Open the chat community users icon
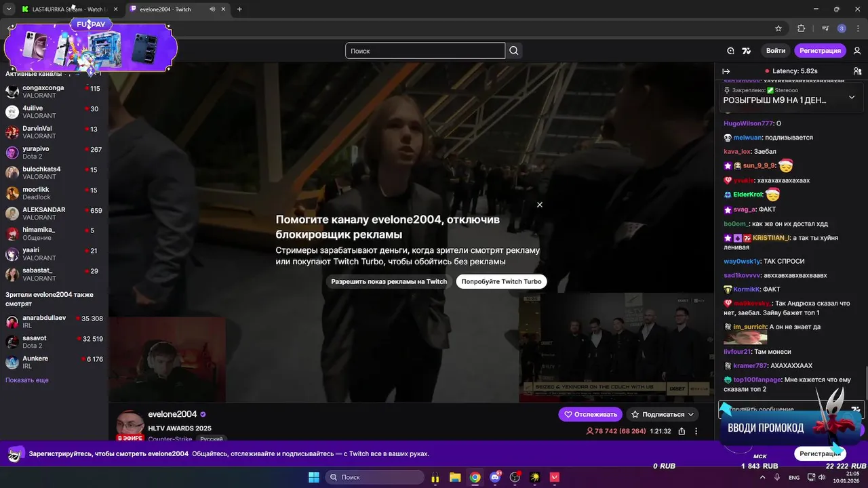Screen dimensions: 868x488 [x=857, y=71]
